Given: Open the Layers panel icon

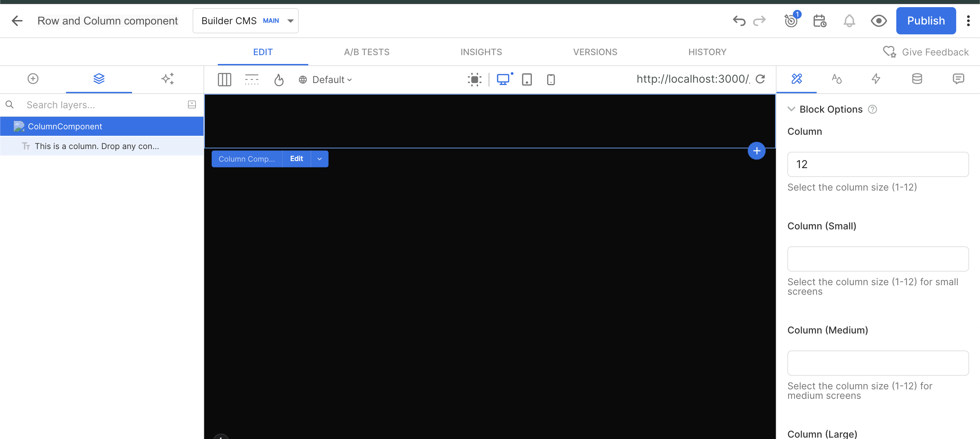Looking at the screenshot, I should point(99,79).
